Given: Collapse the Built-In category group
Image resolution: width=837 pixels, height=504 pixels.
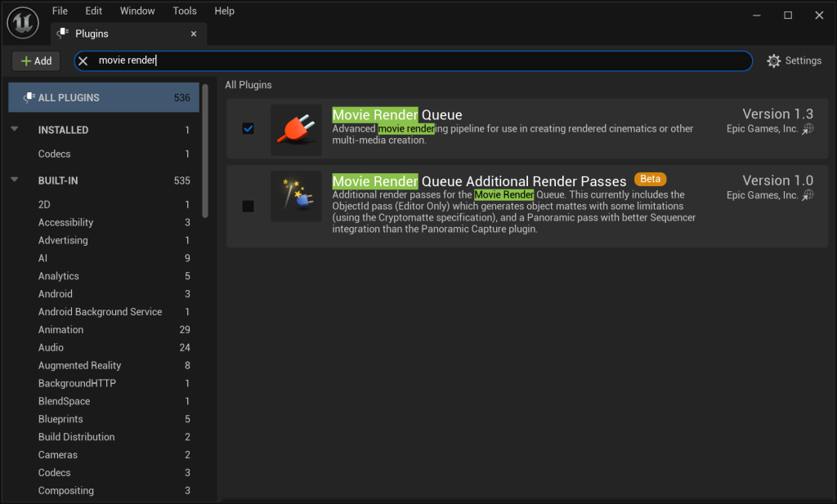Looking at the screenshot, I should (x=15, y=180).
